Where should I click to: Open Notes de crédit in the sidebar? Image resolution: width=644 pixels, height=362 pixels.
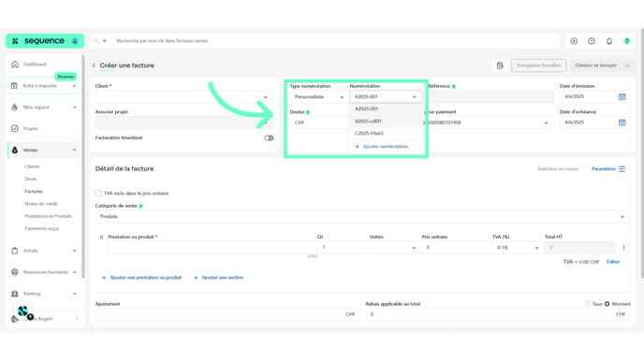tap(41, 204)
